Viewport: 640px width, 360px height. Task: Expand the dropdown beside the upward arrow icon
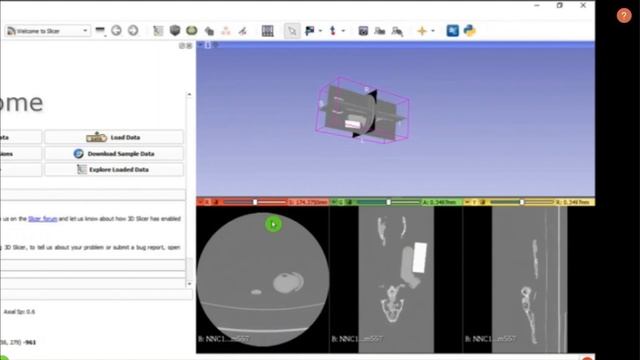tap(343, 31)
